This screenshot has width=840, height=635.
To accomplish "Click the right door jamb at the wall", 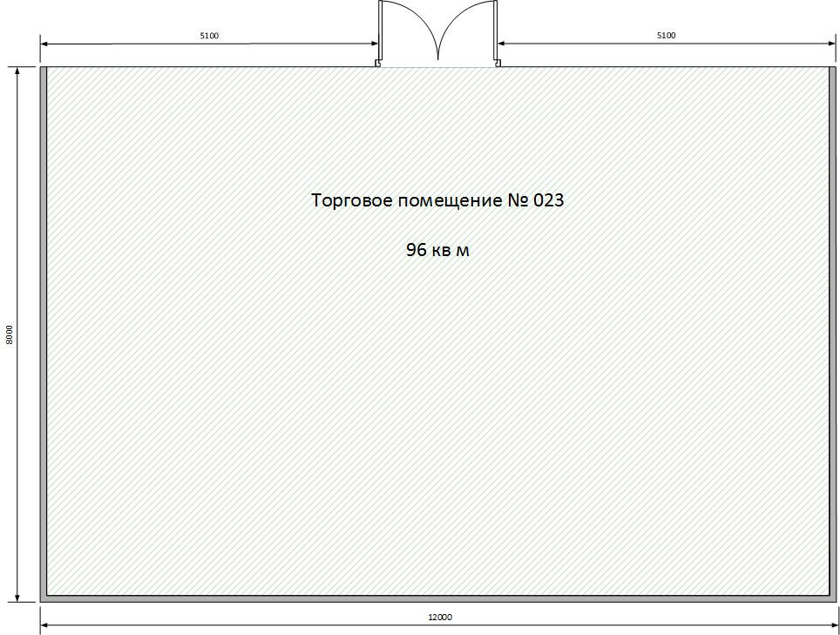I will tap(497, 63).
